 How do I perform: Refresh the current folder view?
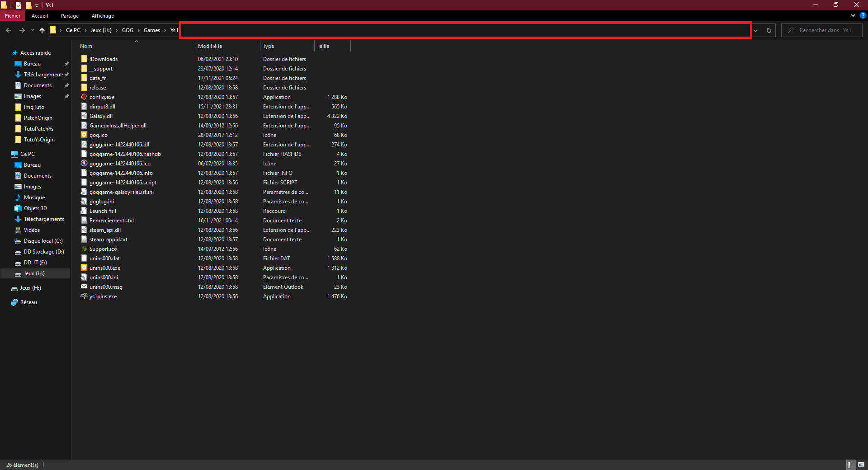click(769, 30)
